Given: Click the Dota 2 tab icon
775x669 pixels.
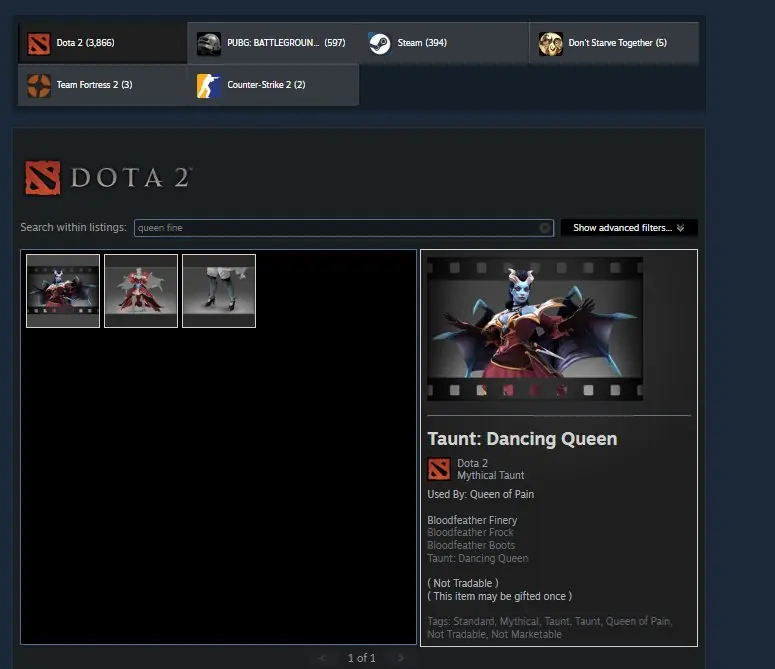Looking at the screenshot, I should 39,43.
